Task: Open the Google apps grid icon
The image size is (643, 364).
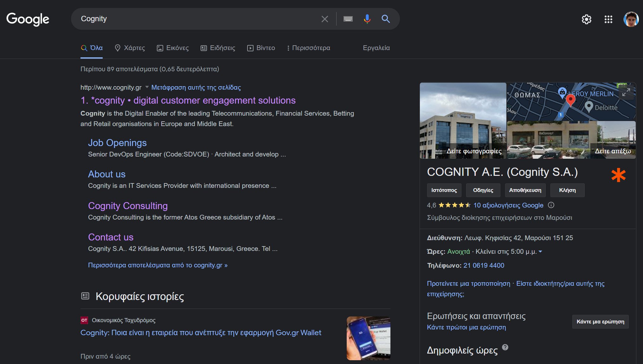Action: click(608, 19)
